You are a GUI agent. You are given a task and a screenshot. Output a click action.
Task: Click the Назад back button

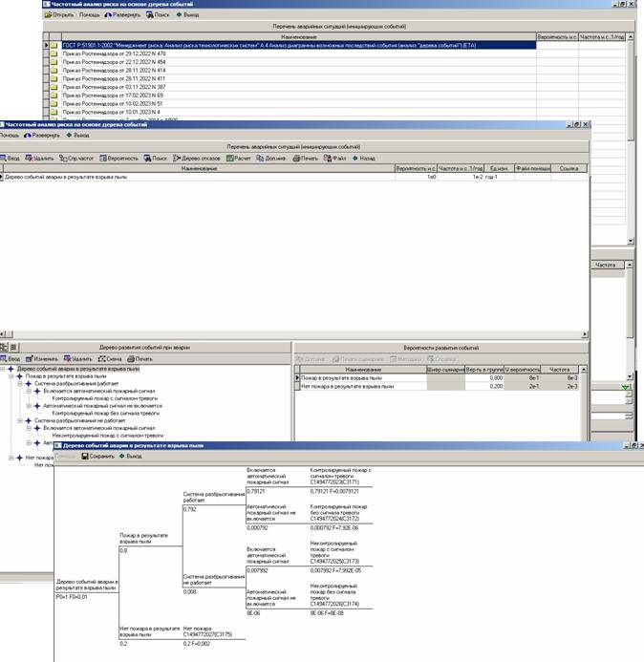[364, 158]
